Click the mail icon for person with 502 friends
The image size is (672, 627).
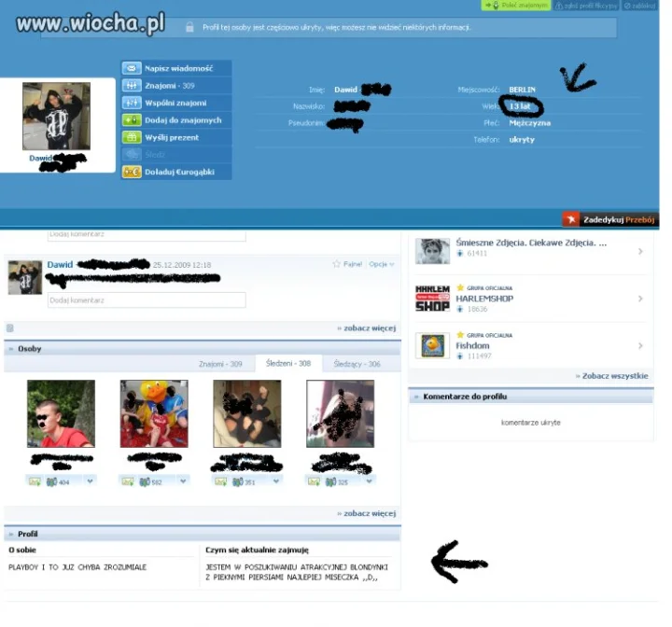(128, 481)
